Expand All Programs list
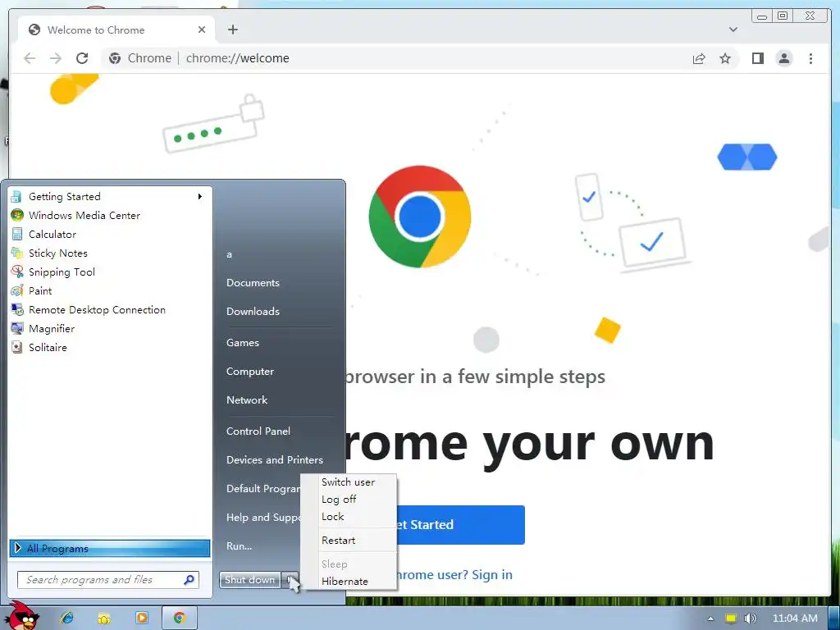Image resolution: width=840 pixels, height=630 pixels. [x=110, y=548]
